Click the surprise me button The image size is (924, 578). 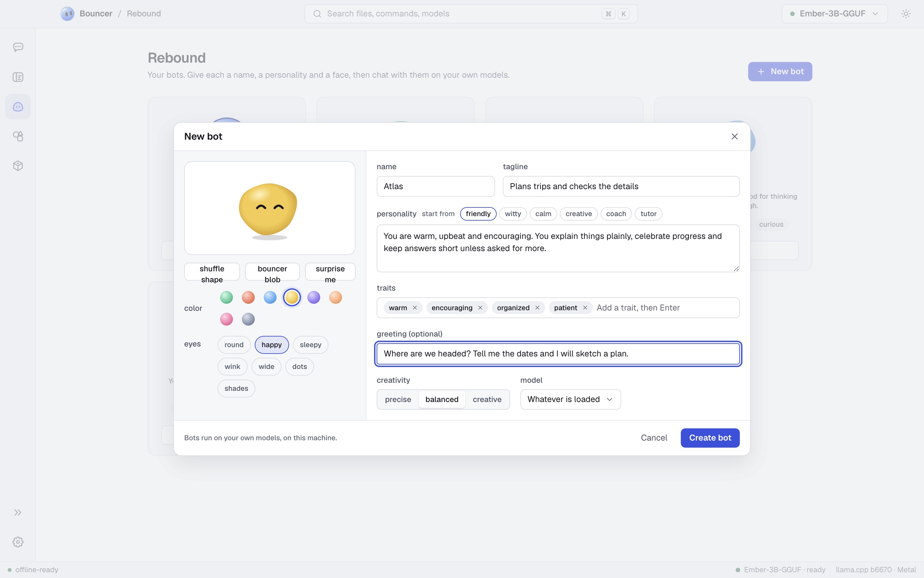click(x=330, y=272)
